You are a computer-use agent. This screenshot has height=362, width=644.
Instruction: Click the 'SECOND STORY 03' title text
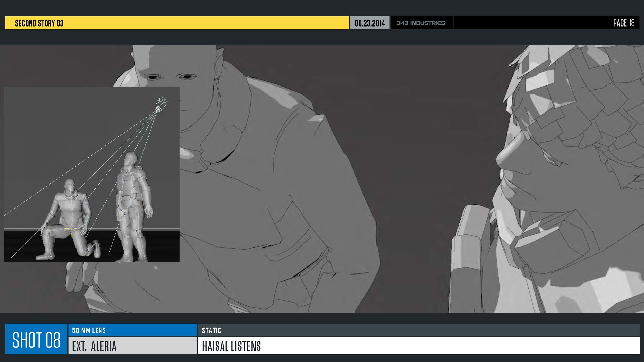click(x=39, y=23)
